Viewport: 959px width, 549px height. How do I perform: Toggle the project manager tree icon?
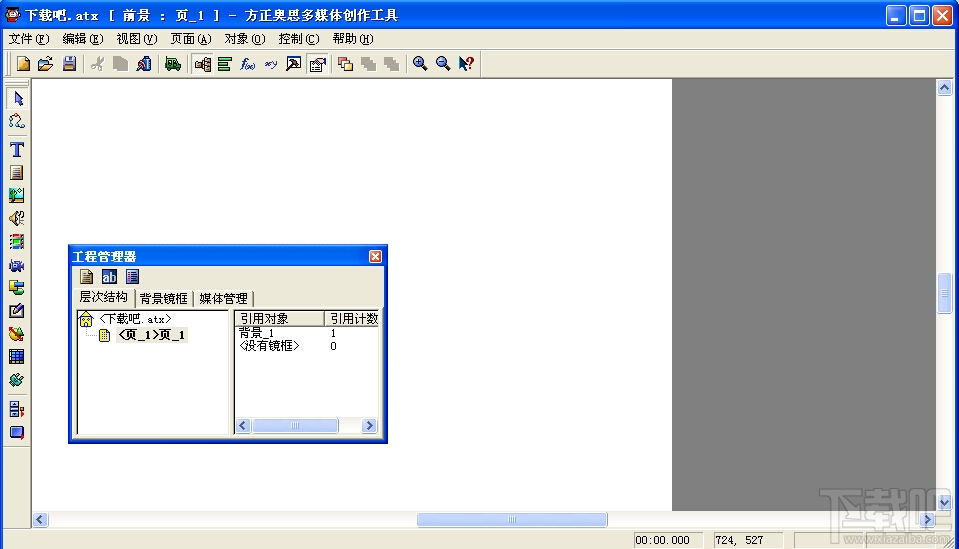(x=202, y=64)
